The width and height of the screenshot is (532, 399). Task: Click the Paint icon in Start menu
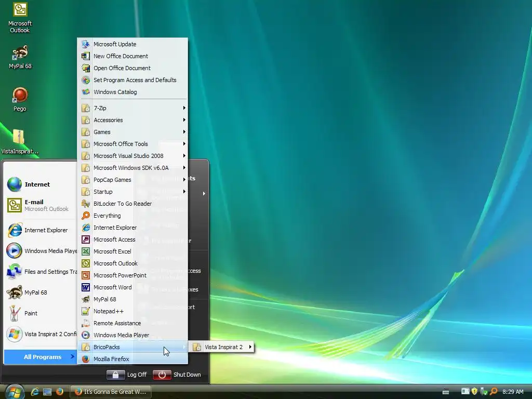coord(14,313)
